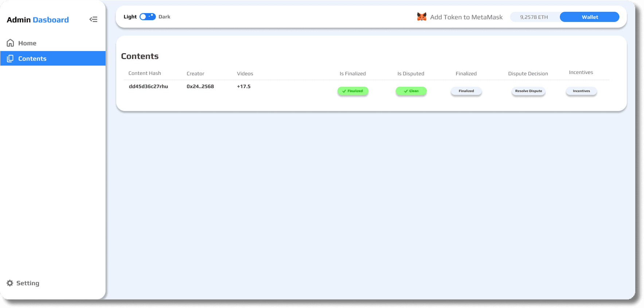
Task: Select the Light theme label
Action: (x=130, y=17)
